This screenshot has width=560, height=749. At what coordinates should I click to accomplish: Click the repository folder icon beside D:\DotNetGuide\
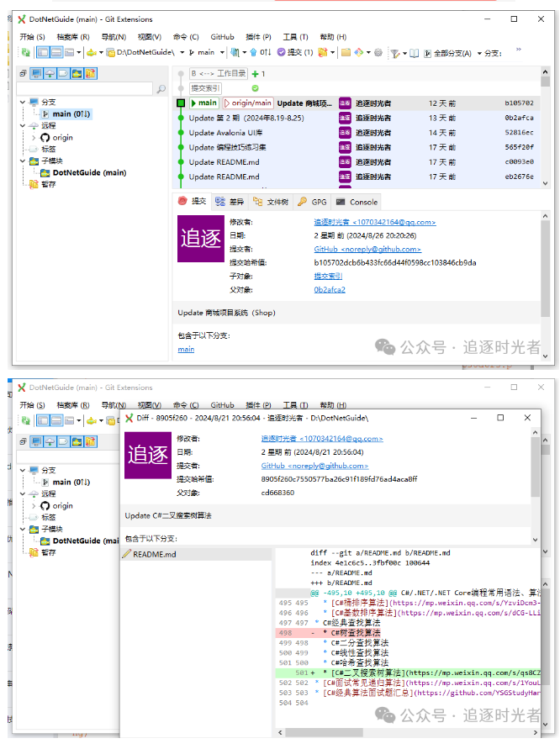[x=110, y=53]
